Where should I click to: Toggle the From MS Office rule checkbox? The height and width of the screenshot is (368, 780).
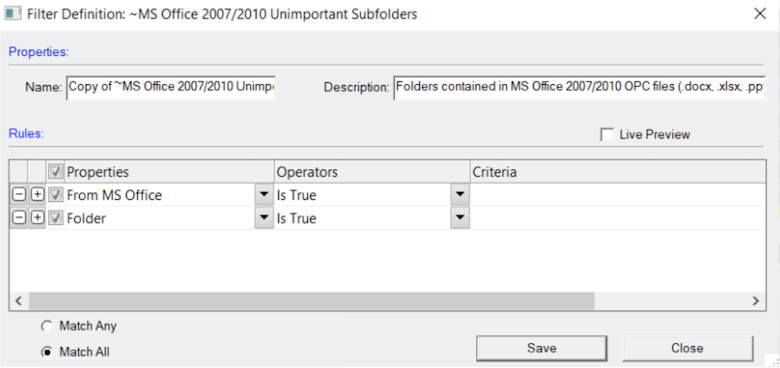[56, 195]
